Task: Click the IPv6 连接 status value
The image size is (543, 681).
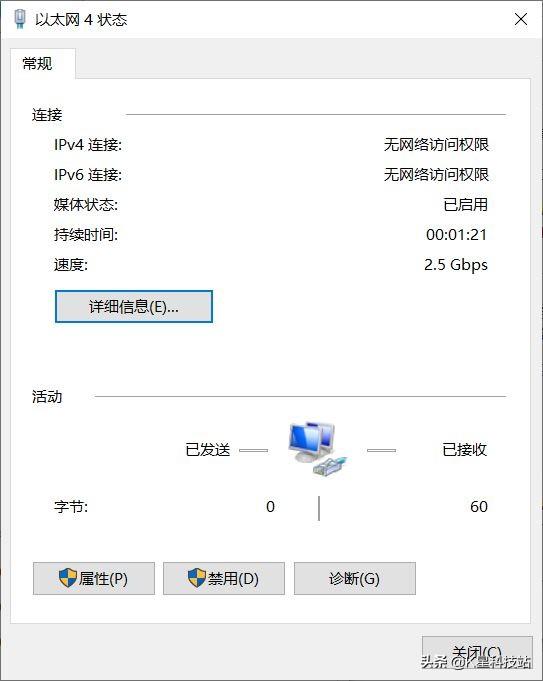Action: [436, 175]
